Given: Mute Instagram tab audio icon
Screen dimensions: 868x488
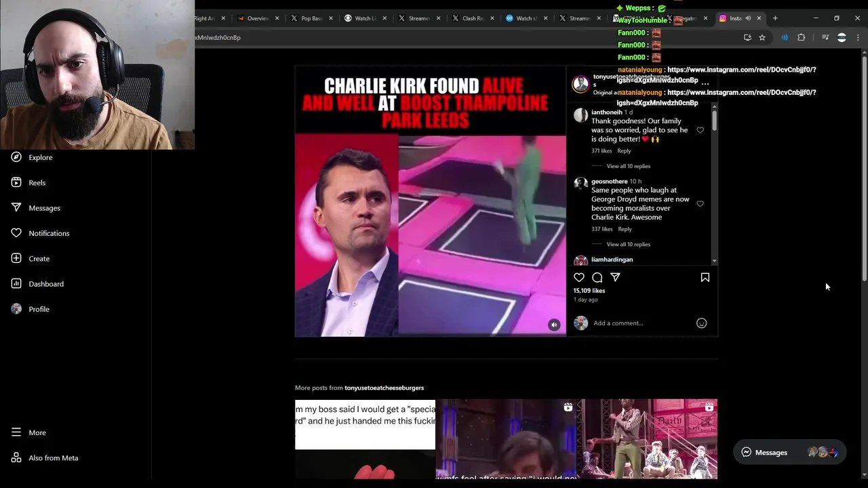Looking at the screenshot, I should point(748,18).
